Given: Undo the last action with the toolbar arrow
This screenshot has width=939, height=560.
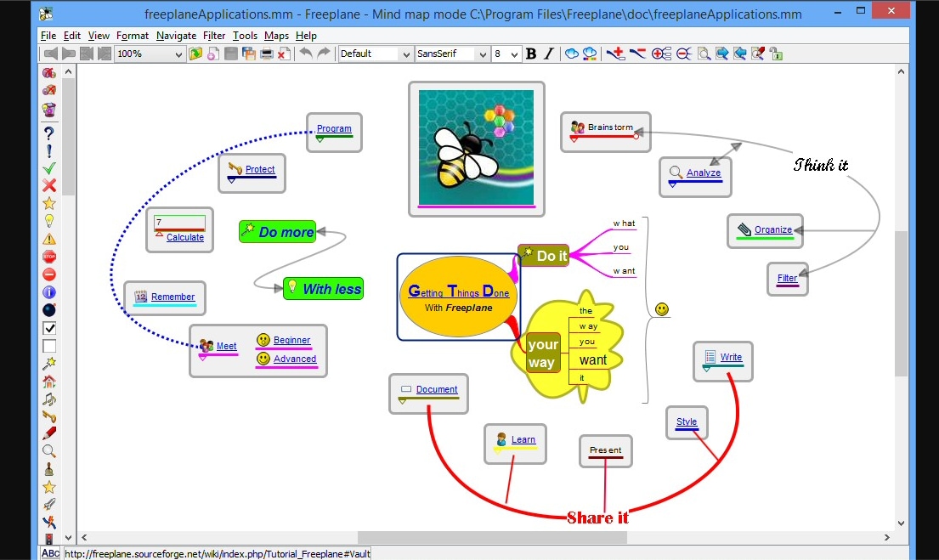Looking at the screenshot, I should tap(305, 54).
